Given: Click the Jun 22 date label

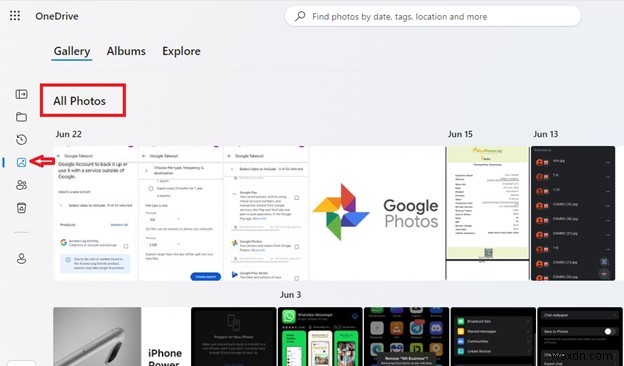Looking at the screenshot, I should (68, 134).
